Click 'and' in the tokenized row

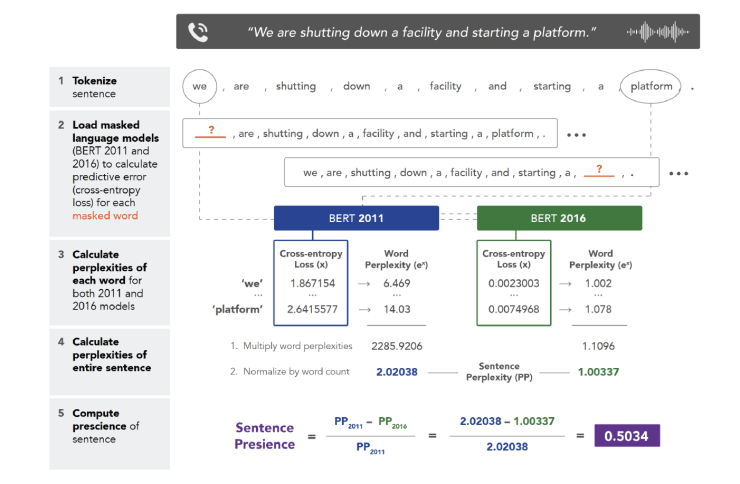pos(497,86)
